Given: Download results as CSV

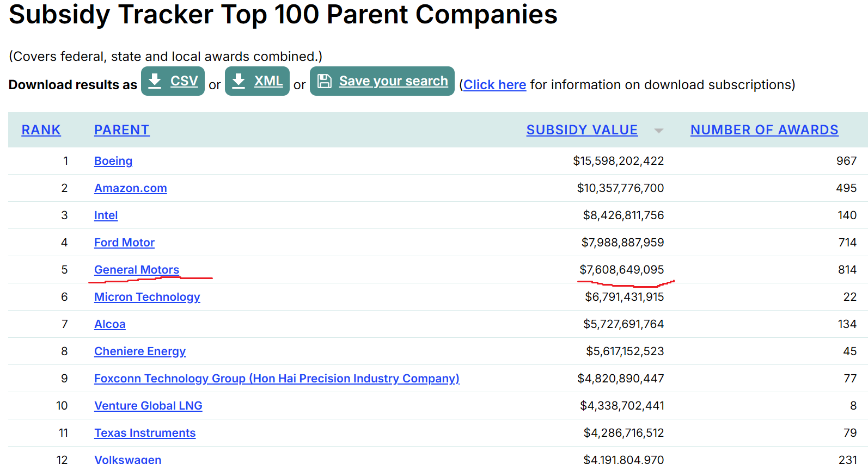Looking at the screenshot, I should 173,81.
